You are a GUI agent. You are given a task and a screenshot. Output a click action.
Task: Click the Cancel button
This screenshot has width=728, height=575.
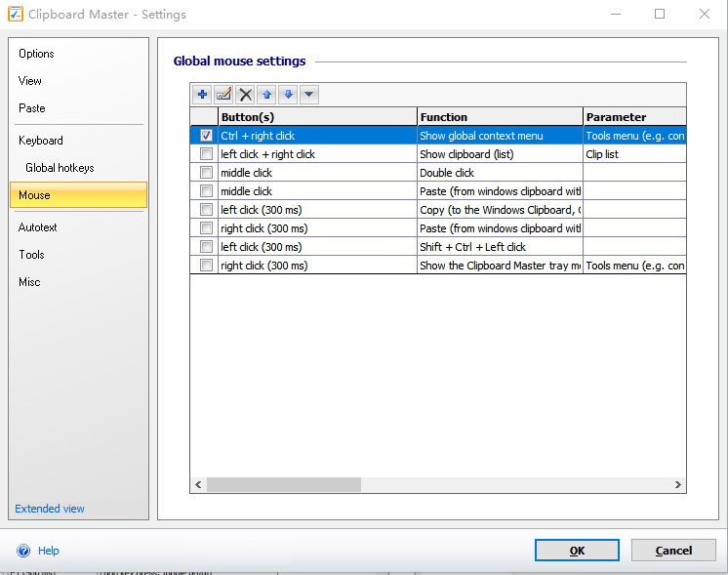(x=673, y=551)
